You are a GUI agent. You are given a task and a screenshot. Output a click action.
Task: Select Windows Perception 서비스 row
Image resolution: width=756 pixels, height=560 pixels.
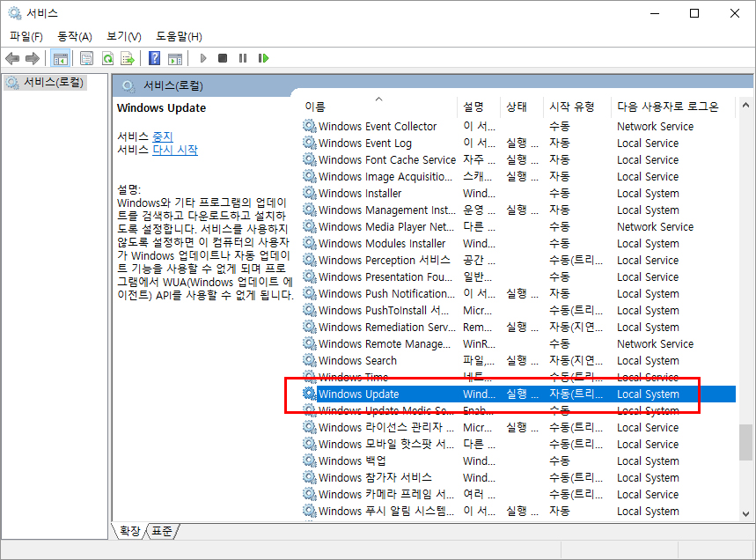click(518, 260)
